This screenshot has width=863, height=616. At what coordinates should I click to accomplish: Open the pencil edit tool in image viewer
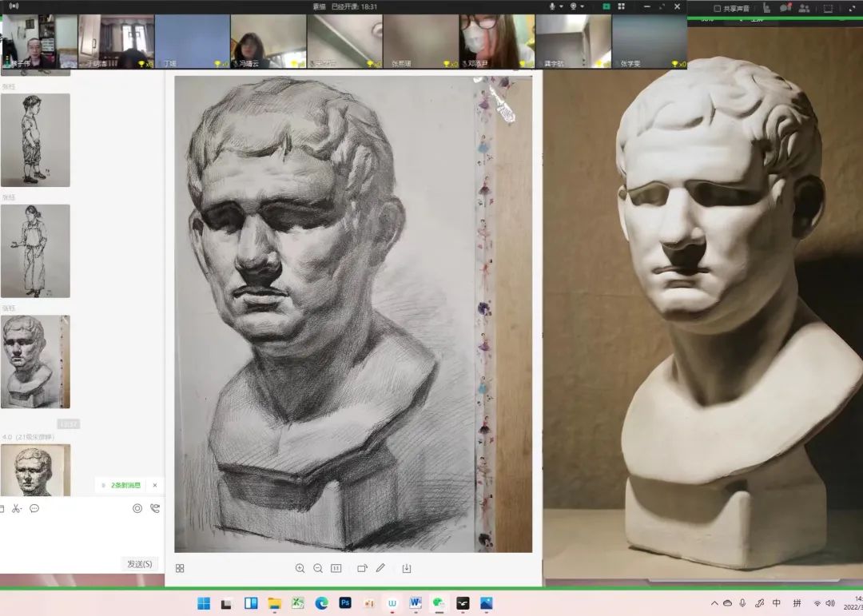click(x=380, y=567)
